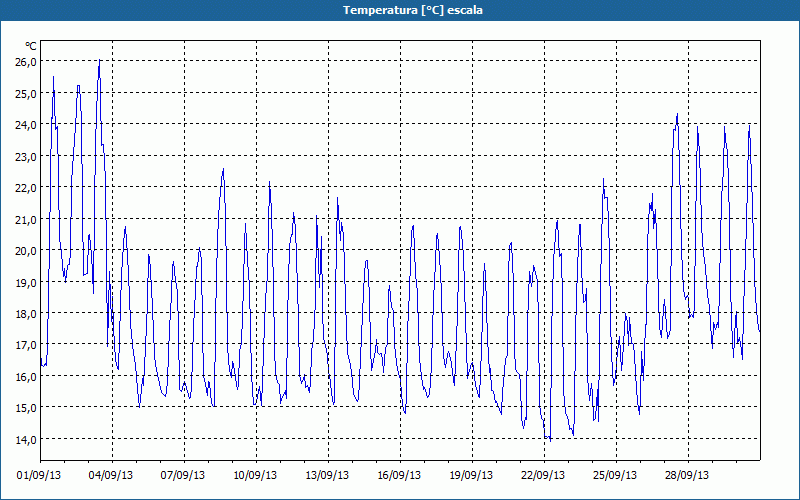Click the 21,0 y-axis label
800x500 pixels.
click(x=26, y=220)
